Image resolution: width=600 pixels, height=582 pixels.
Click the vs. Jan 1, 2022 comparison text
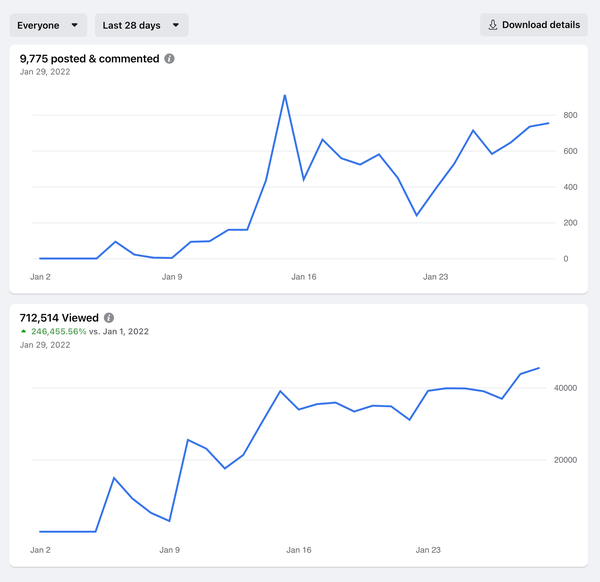119,331
